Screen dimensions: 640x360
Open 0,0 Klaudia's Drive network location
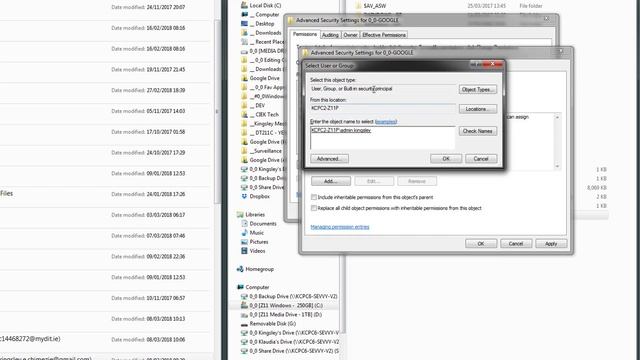290,342
